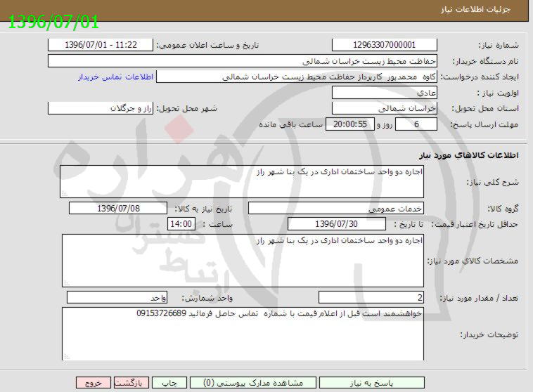This screenshot has width=533, height=392.
Task: Click the label تاریخ و ساعت اعلان عمومی
Action: [x=207, y=45]
